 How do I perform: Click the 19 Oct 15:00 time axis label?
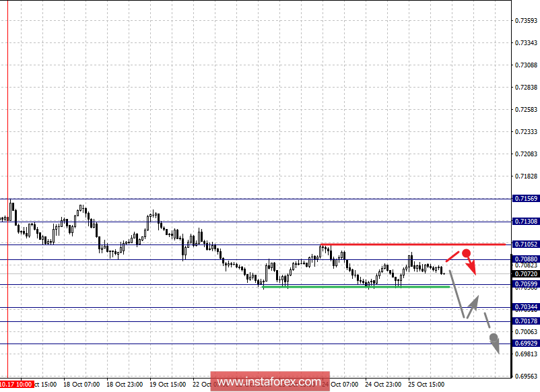coord(166,384)
